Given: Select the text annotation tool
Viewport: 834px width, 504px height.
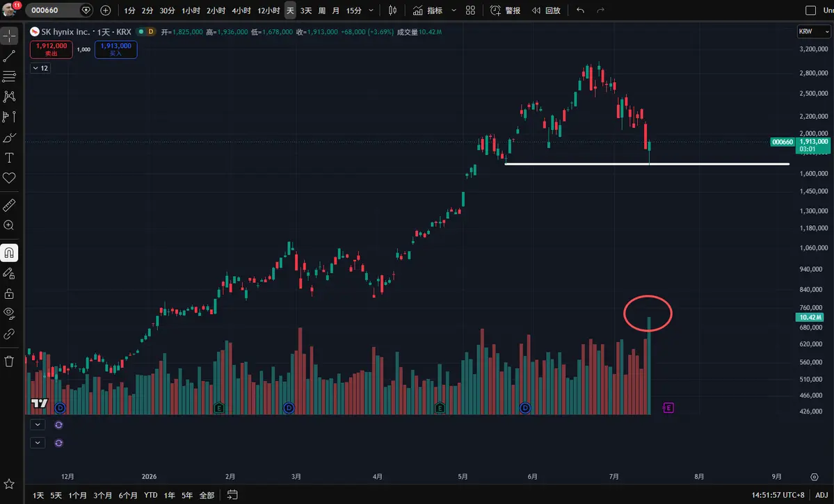Looking at the screenshot, I should pyautogui.click(x=9, y=158).
